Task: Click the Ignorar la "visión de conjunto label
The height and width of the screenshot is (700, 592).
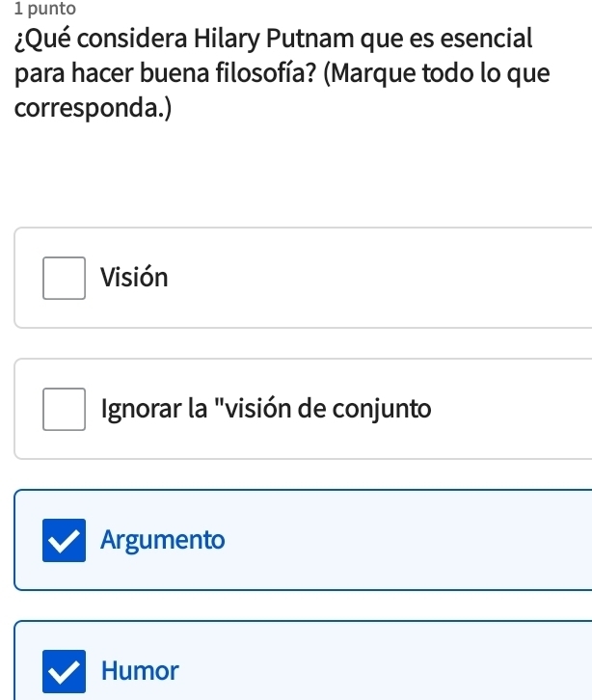Action: (266, 409)
